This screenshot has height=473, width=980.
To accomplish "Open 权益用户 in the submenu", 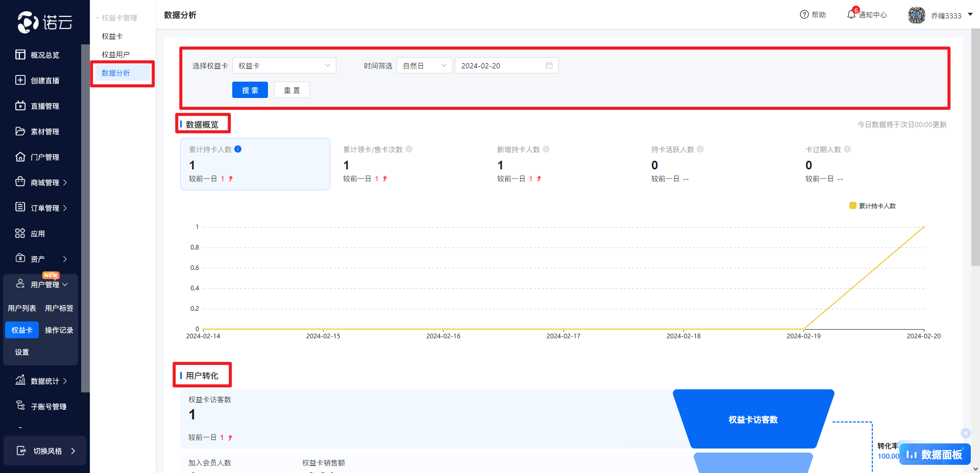I will [x=115, y=55].
